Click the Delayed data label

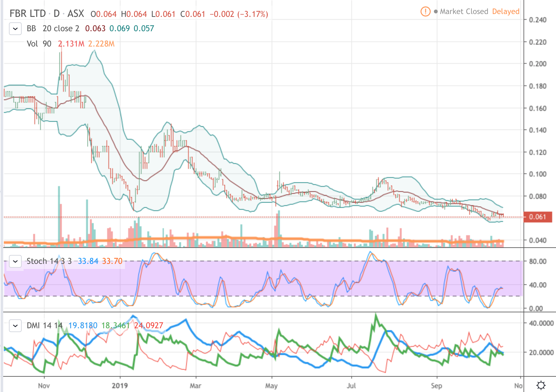[506, 11]
